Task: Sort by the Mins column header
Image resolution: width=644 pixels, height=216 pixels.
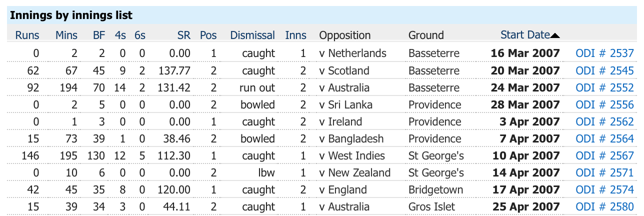Action: [x=66, y=35]
